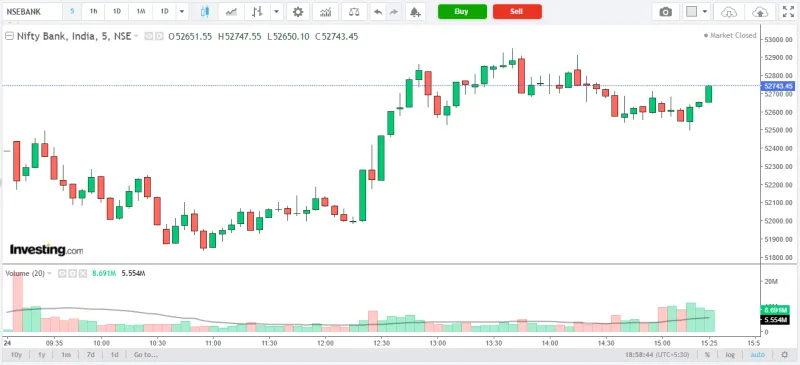Save chart layout via cloud upload icon

[760, 11]
